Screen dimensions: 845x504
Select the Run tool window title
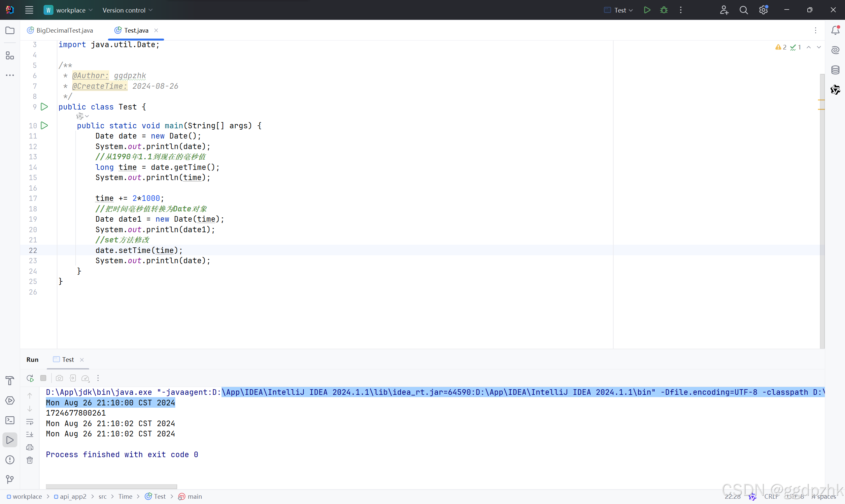32,360
